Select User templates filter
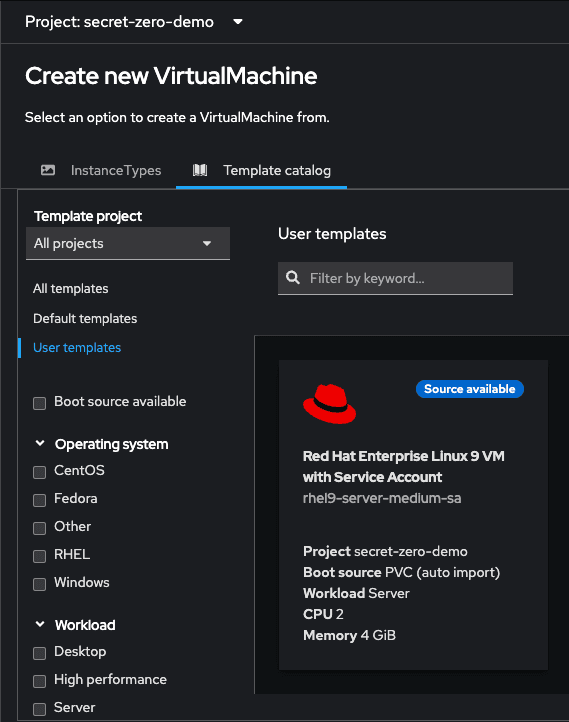The height and width of the screenshot is (722, 569). 77,348
